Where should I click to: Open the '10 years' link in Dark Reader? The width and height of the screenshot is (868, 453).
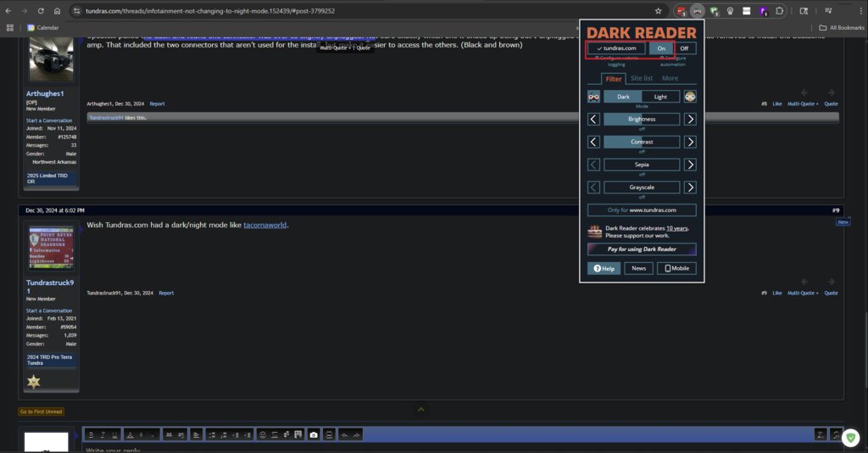point(676,228)
